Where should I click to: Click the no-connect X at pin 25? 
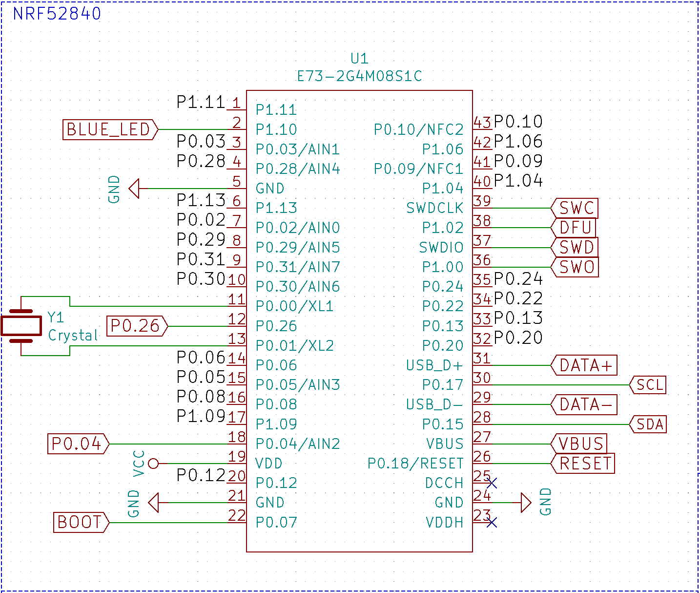tap(492, 483)
